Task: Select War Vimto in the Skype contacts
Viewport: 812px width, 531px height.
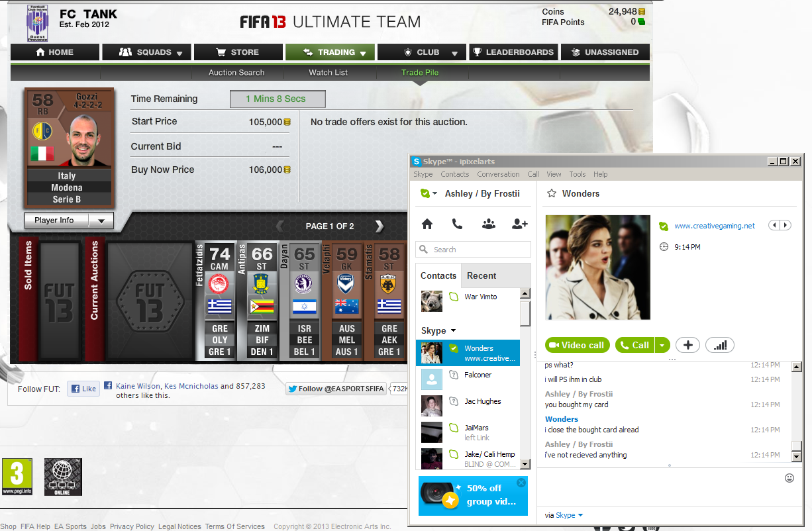Action: point(468,301)
